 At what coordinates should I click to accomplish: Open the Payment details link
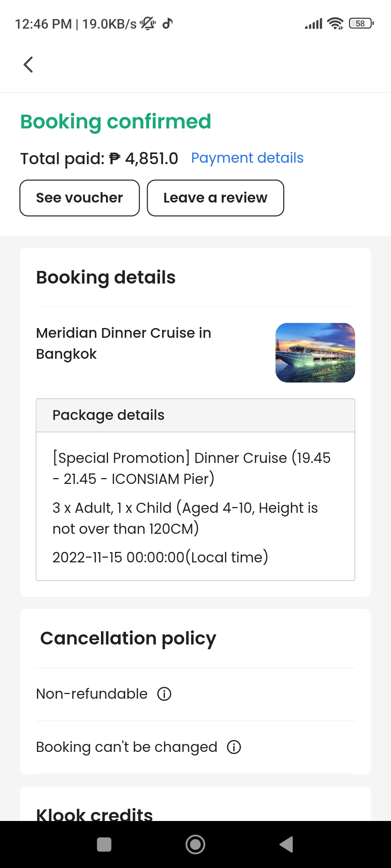pos(247,158)
